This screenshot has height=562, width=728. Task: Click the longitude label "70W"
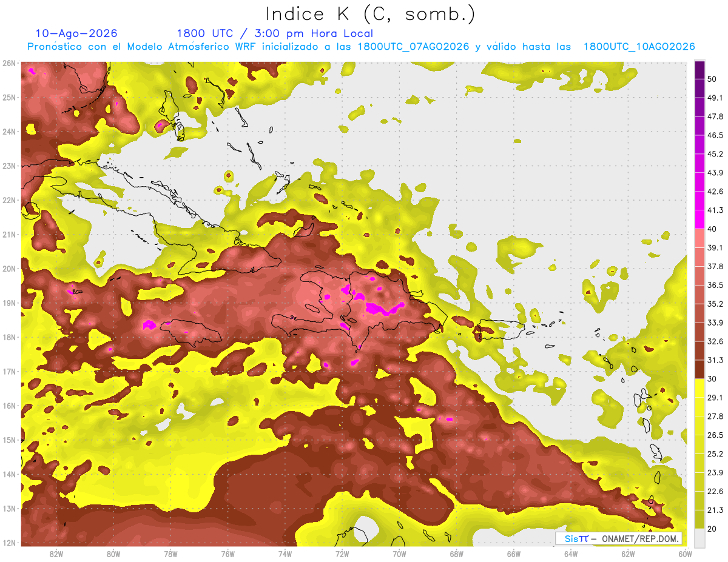click(399, 554)
